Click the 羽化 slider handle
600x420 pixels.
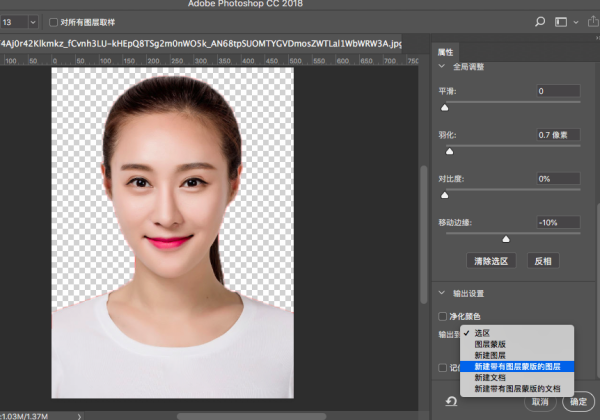pos(450,151)
